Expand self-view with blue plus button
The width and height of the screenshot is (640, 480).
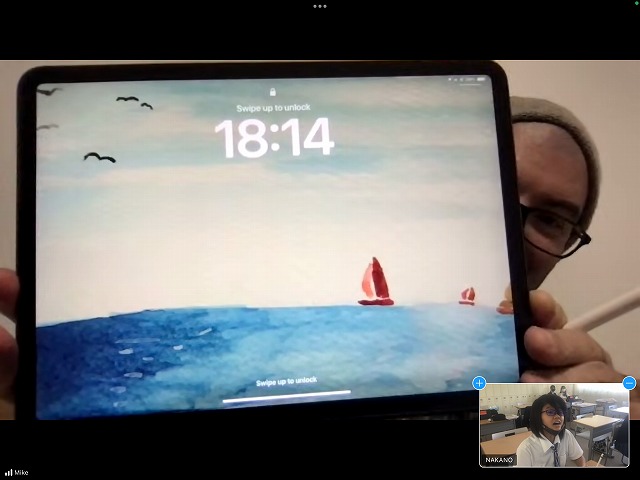click(x=479, y=383)
